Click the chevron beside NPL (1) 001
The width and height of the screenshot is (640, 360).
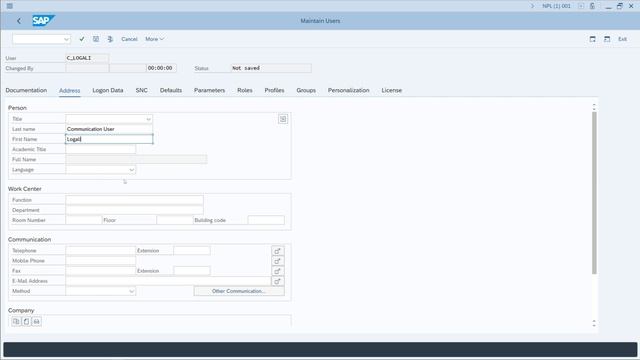(532, 6)
